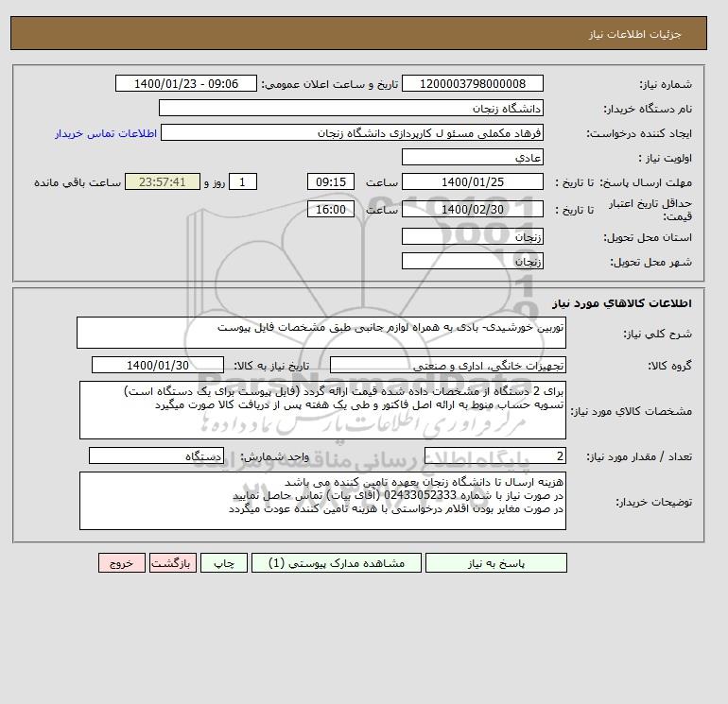Image resolution: width=728 pixels, height=704 pixels.
Task: Click the deadline time field 09:15
Action: click(331, 182)
